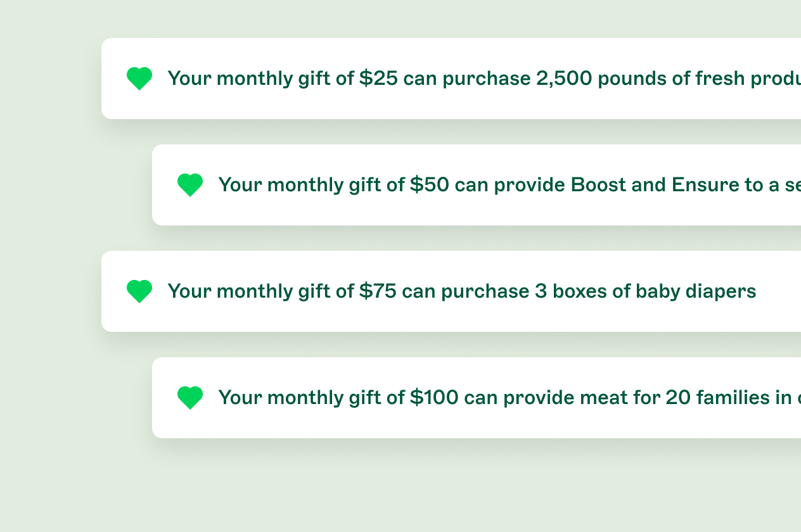Viewport: 801px width, 532px height.
Task: Click the "$25" amount in the first card
Action: point(378,79)
